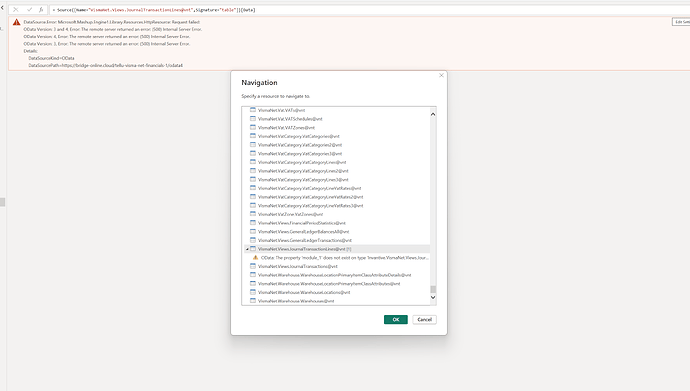The image size is (690, 391).
Task: Click the table icon beside GeneralLedgerBalancesAll@vnt
Action: pos(253,231)
